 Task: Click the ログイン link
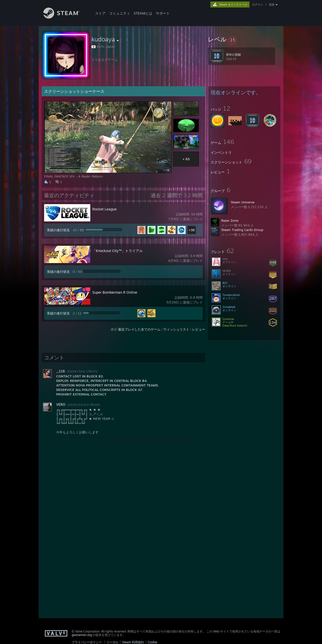tap(258, 5)
